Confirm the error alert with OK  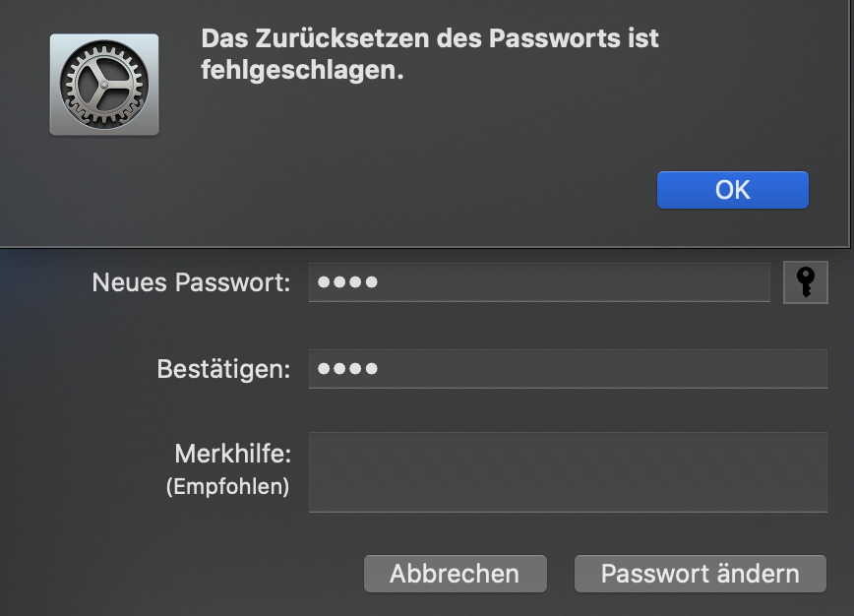[732, 190]
